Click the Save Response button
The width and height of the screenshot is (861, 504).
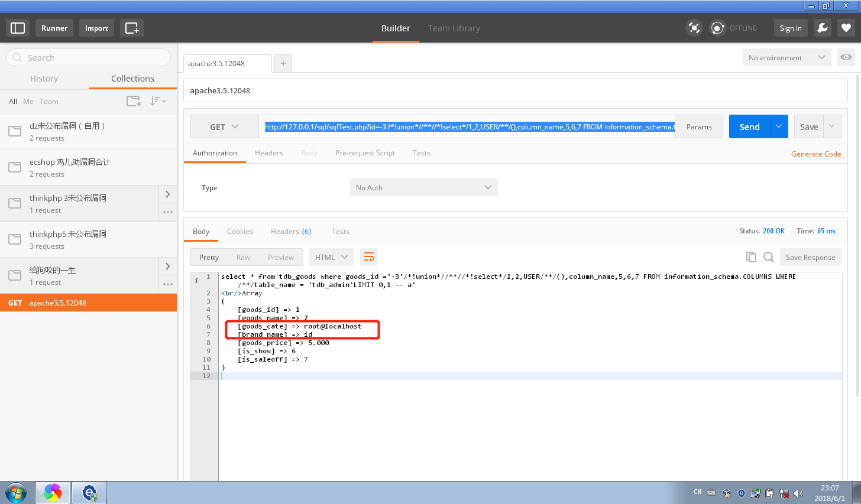point(811,257)
